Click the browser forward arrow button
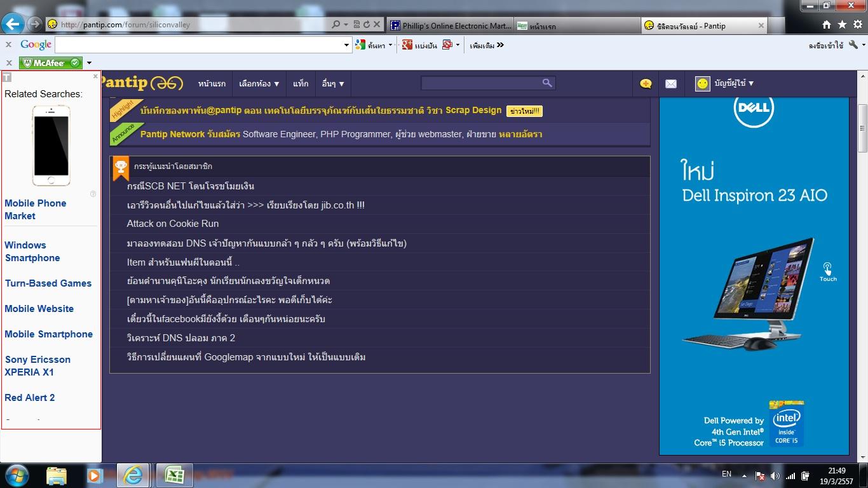The width and height of the screenshot is (868, 488). point(35,24)
